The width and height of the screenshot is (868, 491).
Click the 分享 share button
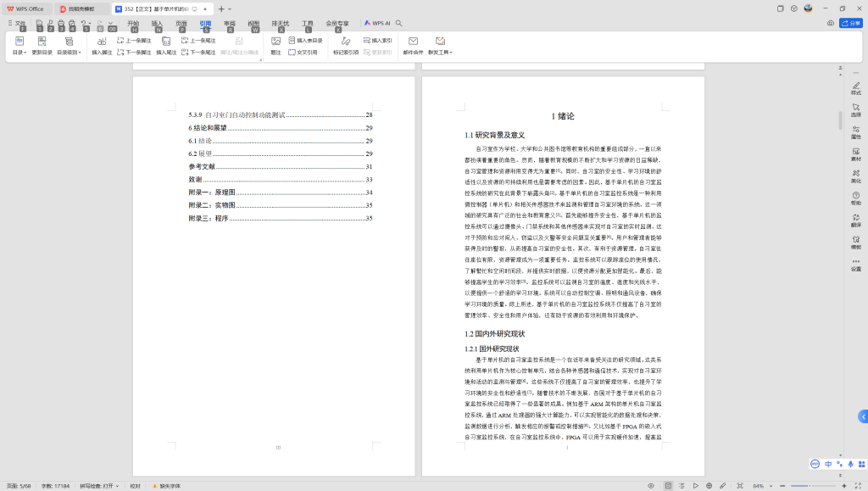(x=852, y=23)
